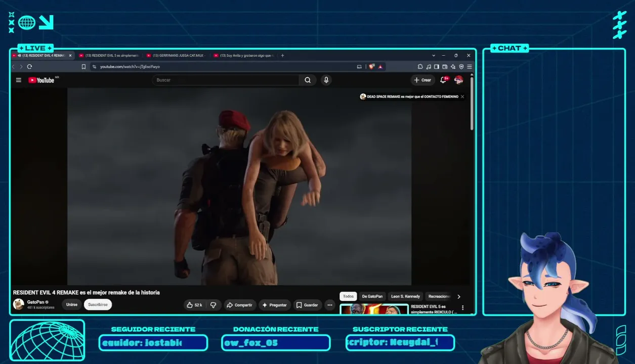Open the account avatar menu
Image resolution: width=635 pixels, height=364 pixels.
click(x=459, y=80)
